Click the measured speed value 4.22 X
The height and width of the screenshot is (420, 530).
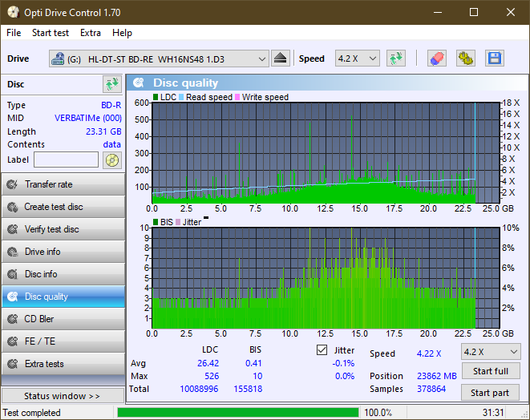coord(429,353)
